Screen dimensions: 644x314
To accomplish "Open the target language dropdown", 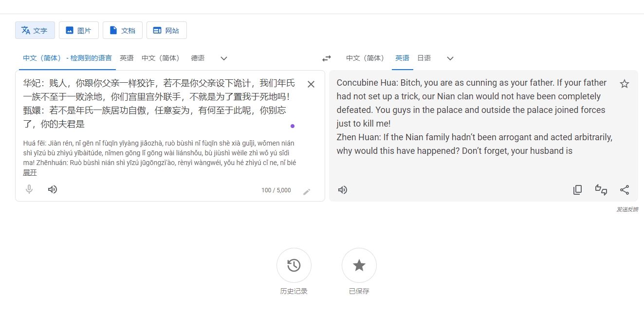I will 450,58.
